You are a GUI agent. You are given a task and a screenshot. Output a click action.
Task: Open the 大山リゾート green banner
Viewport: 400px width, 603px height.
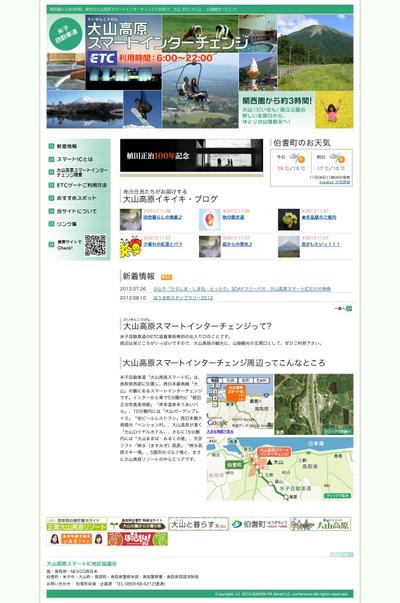point(77,524)
